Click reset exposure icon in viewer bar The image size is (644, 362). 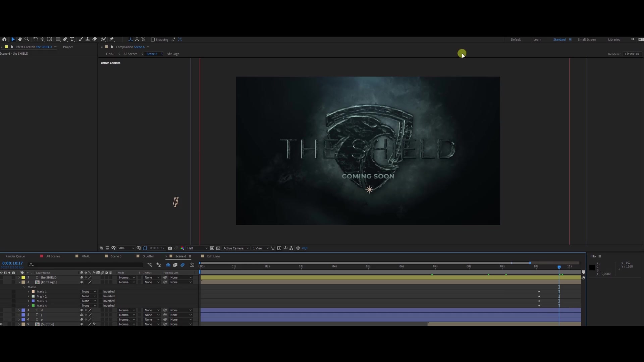click(298, 248)
